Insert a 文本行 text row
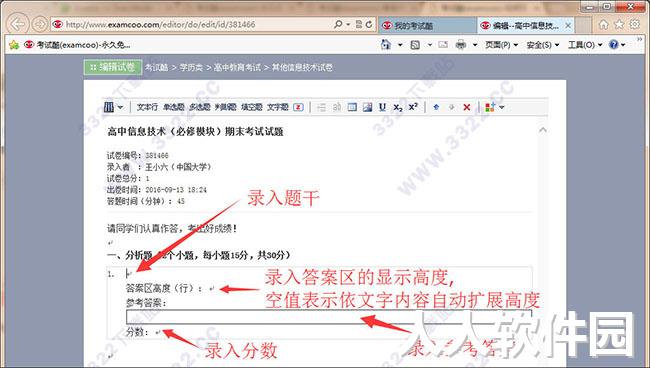Viewport: 650px width, 368px height. coord(147,107)
